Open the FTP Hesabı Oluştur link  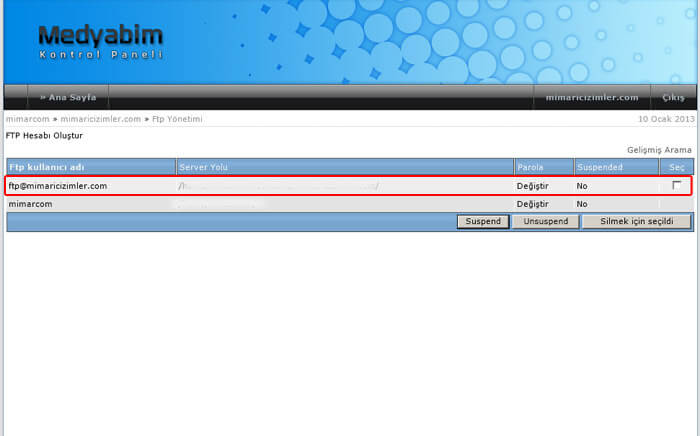(45, 134)
